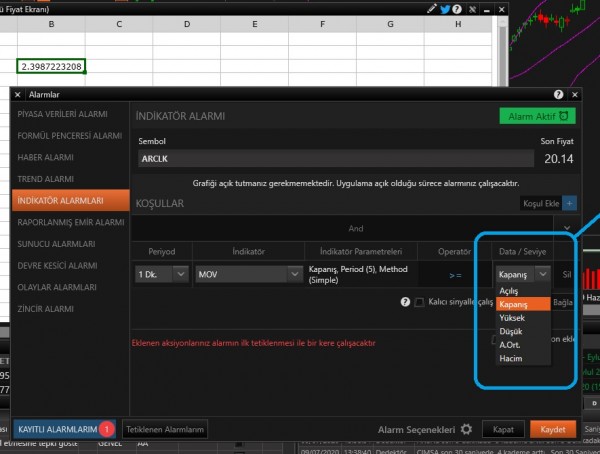Click the plus icon beside Koşul Ekle
This screenshot has height=454, width=600.
coord(569,203)
